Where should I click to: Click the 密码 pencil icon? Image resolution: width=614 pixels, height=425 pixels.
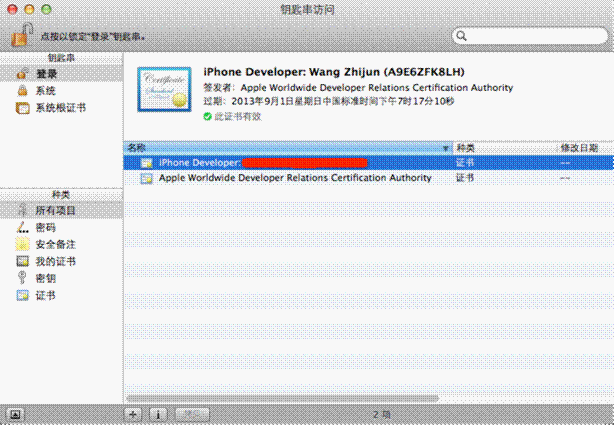(x=22, y=227)
